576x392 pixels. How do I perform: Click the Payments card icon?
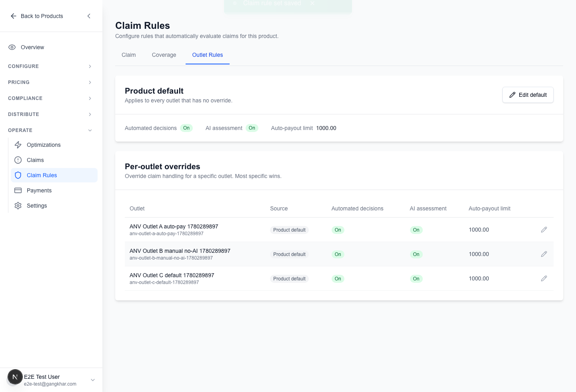tap(18, 190)
